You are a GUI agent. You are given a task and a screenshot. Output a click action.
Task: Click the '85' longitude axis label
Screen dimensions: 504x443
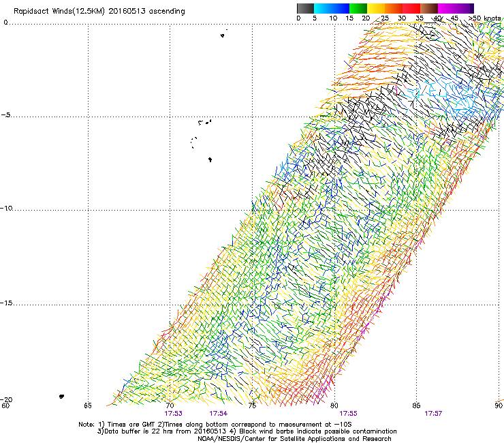coord(416,406)
